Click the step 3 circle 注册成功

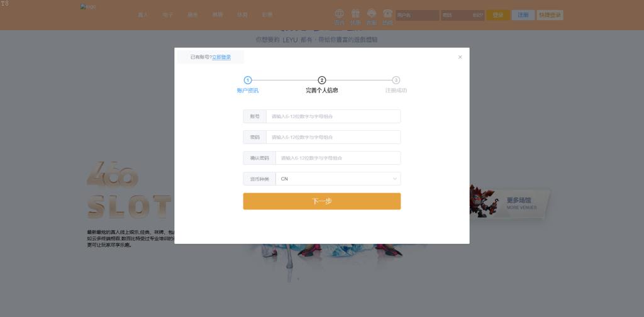pos(396,80)
